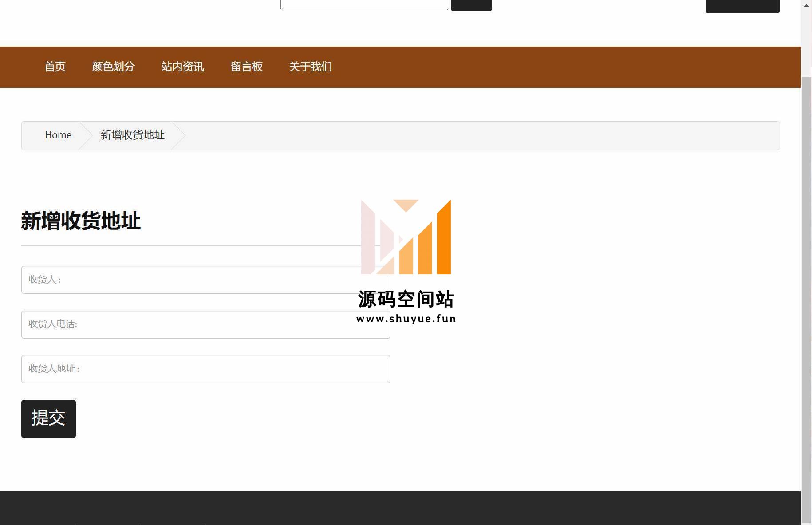This screenshot has height=525, width=812.
Task: Open the 颜色划分 menu item
Action: point(113,67)
